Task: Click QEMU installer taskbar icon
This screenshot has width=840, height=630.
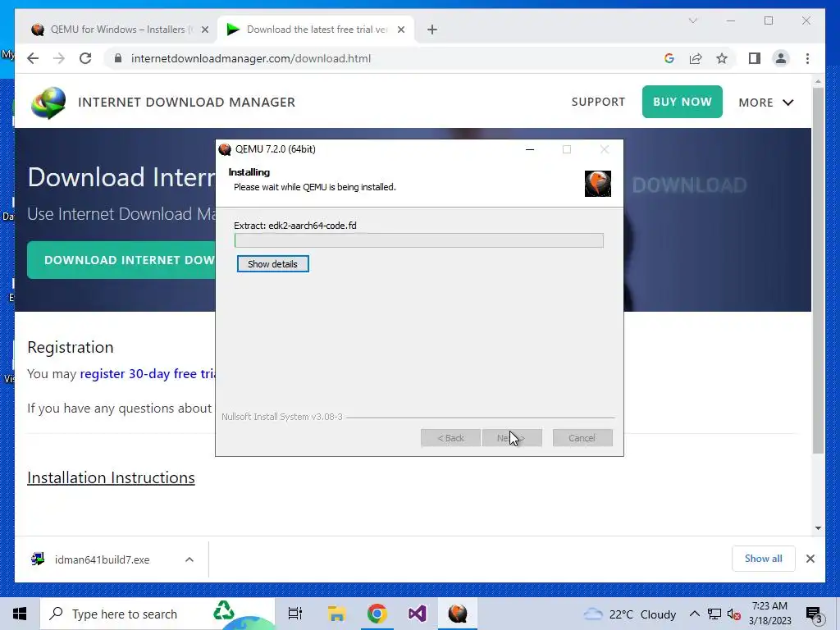Action: [458, 614]
